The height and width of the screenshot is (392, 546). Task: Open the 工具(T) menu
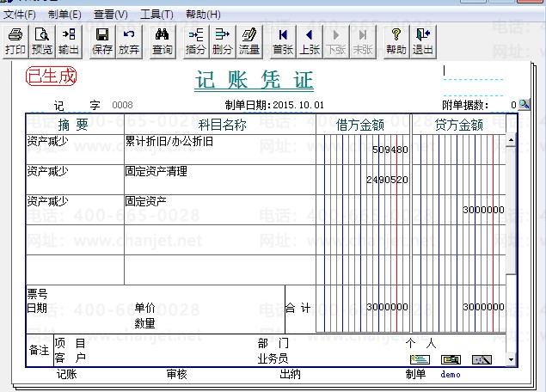click(x=156, y=15)
